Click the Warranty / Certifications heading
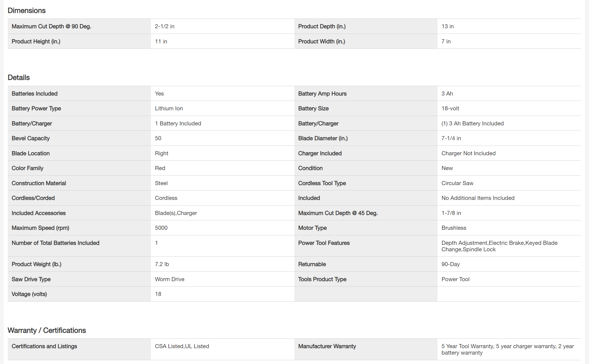The width and height of the screenshot is (589, 364). (47, 330)
